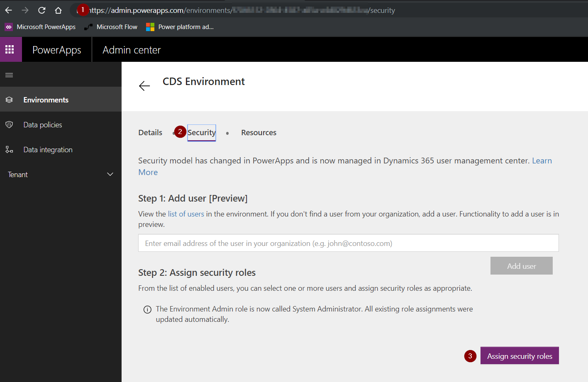
Task: Select the Security tab
Action: [x=202, y=133]
